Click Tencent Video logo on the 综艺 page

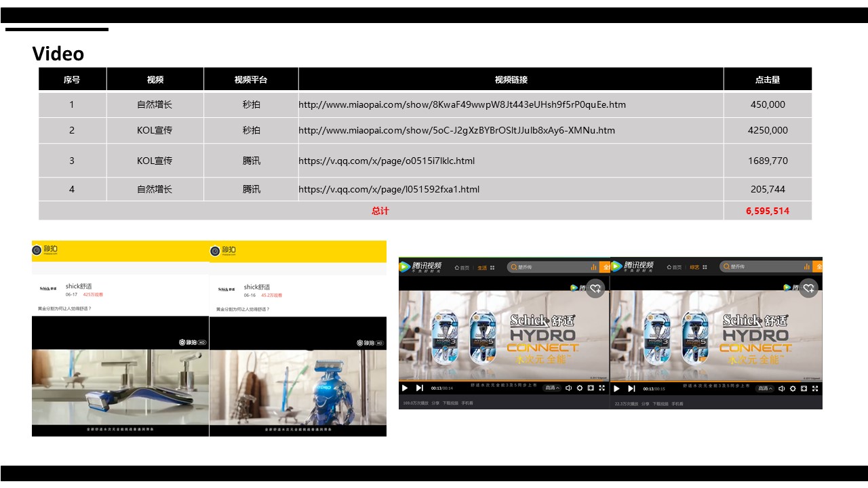tap(633, 266)
